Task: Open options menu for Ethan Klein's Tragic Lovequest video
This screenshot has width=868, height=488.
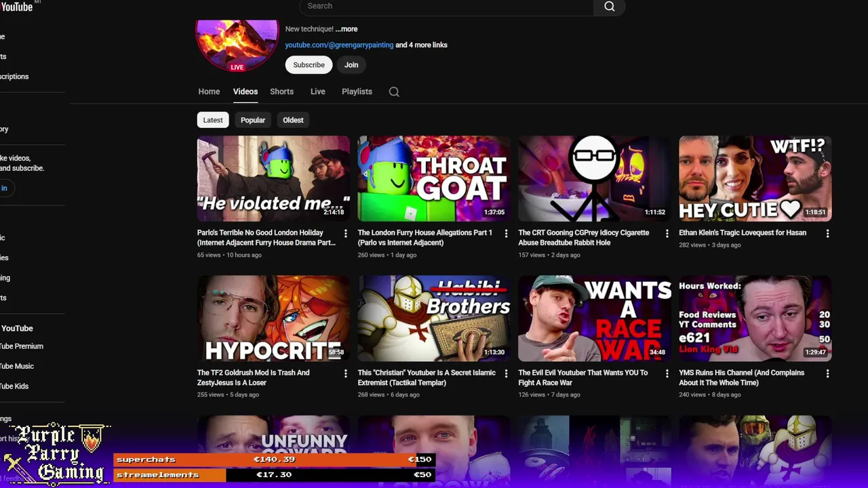Action: pyautogui.click(x=827, y=233)
